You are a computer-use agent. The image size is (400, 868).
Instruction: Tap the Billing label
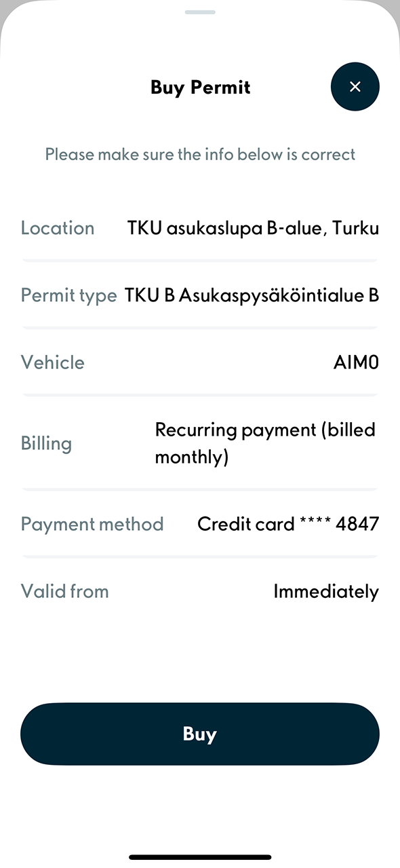click(x=46, y=443)
